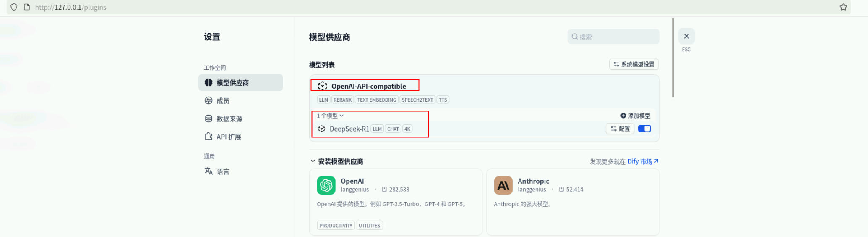The image size is (868, 237).
Task: Click the shield icon in address bar
Action: (x=14, y=7)
